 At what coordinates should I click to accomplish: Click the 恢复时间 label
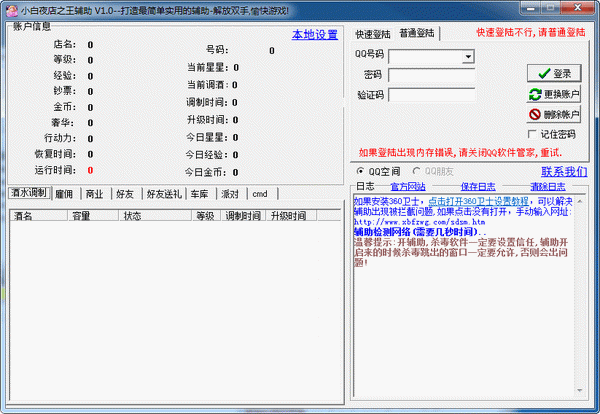coord(55,154)
